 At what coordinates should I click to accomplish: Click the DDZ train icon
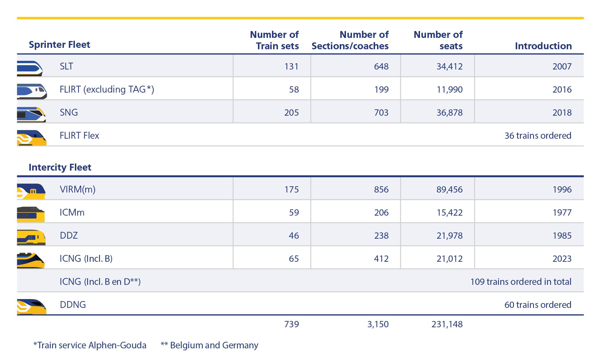click(x=31, y=237)
